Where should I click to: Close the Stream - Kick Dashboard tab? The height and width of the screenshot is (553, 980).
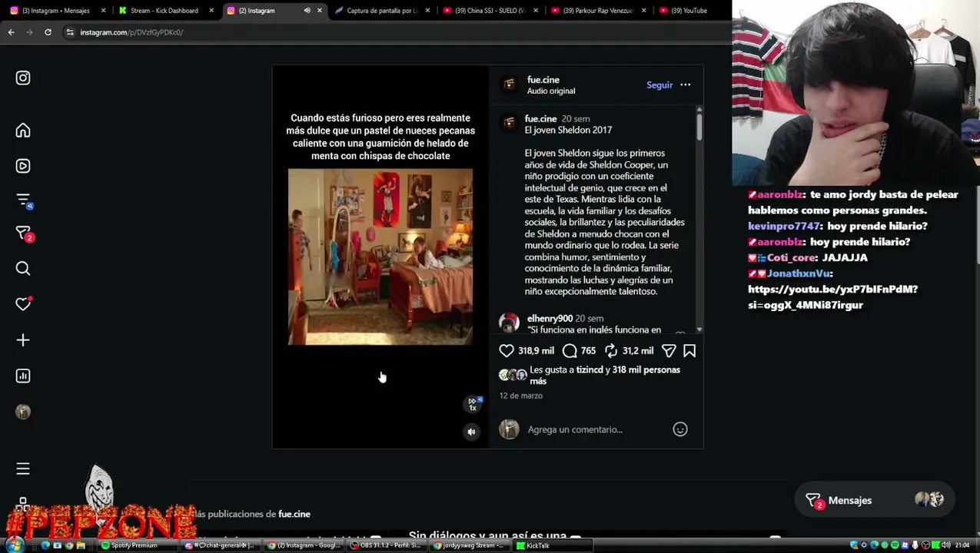(x=211, y=11)
